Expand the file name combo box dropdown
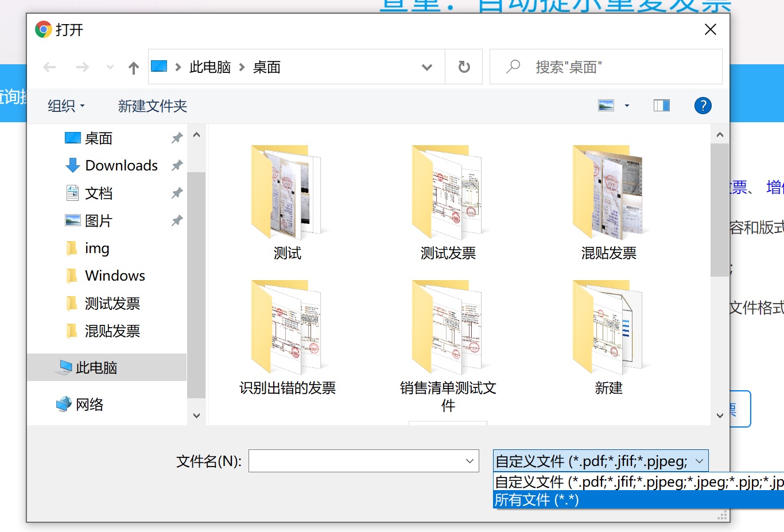Viewport: 784px width, 532px height. click(x=469, y=461)
